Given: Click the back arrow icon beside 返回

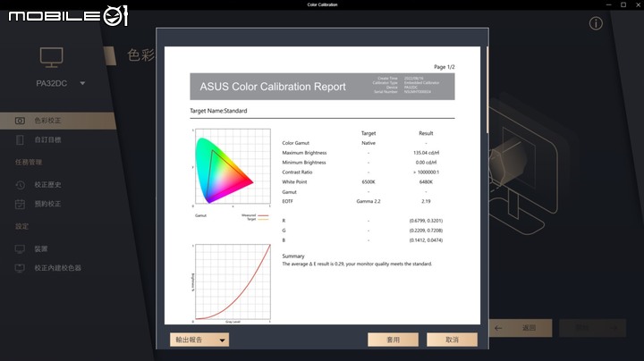Looking at the screenshot, I should [x=498, y=328].
